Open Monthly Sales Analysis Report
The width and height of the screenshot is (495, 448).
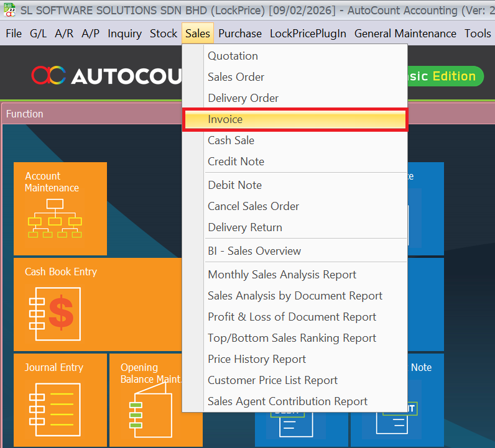tap(282, 275)
